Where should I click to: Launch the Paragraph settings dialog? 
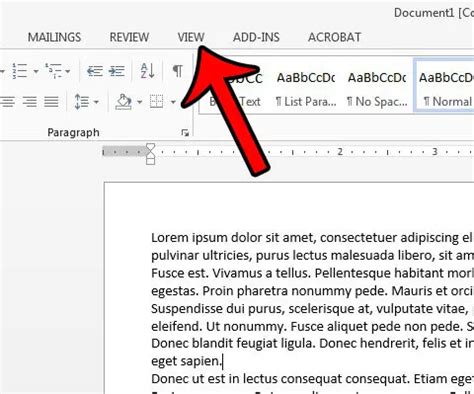point(185,133)
